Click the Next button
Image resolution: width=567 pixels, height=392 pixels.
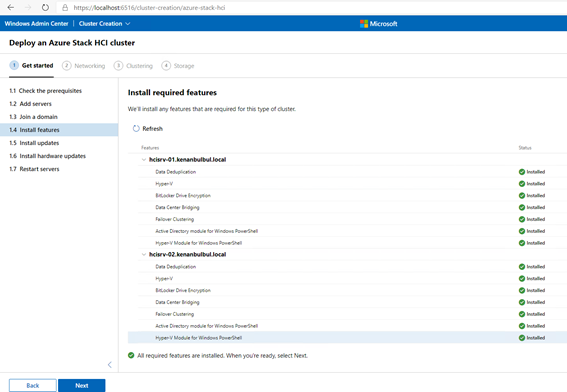[82, 385]
